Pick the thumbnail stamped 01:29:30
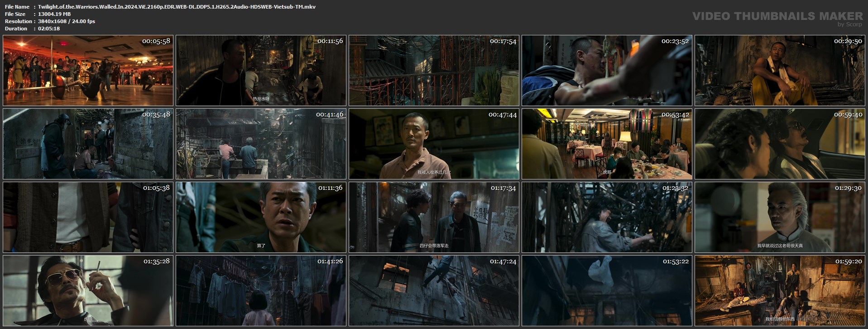Image resolution: width=868 pixels, height=329 pixels. pos(780,218)
